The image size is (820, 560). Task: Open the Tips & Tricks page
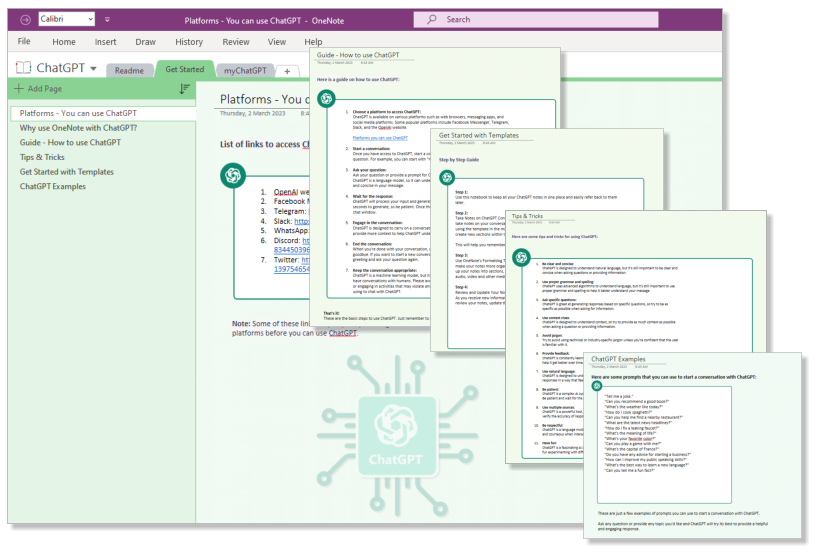tap(42, 157)
